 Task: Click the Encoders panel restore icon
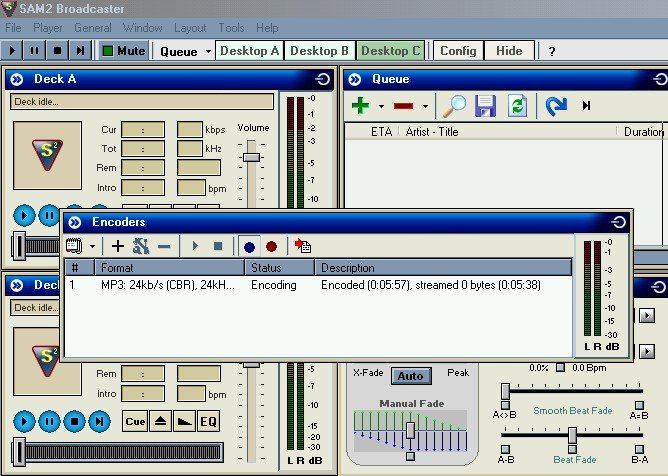point(619,222)
